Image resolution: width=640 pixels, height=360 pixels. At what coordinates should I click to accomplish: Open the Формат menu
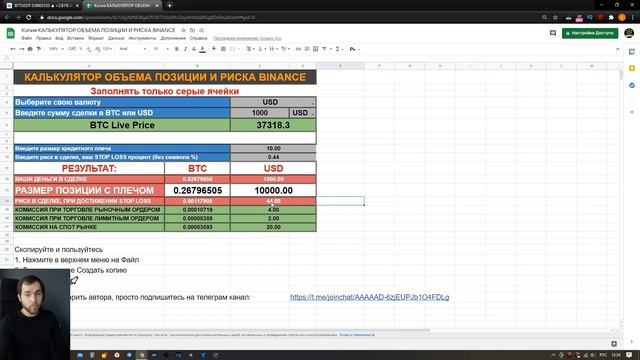pos(96,38)
